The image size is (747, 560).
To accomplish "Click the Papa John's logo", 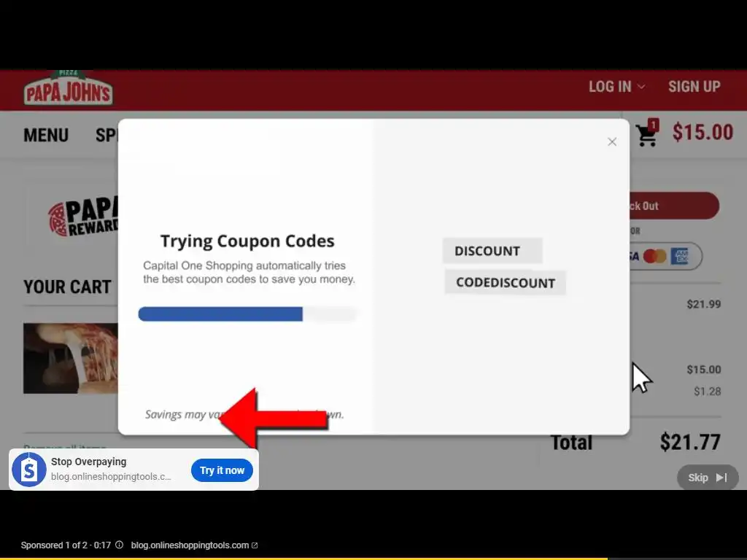I will click(x=68, y=87).
